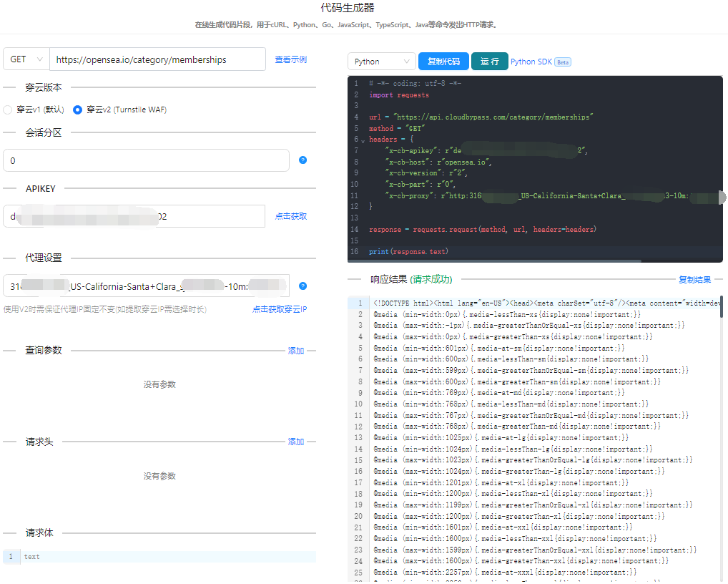The image size is (728, 584).
Task: Click the 复制结果 link
Action: [x=694, y=280]
